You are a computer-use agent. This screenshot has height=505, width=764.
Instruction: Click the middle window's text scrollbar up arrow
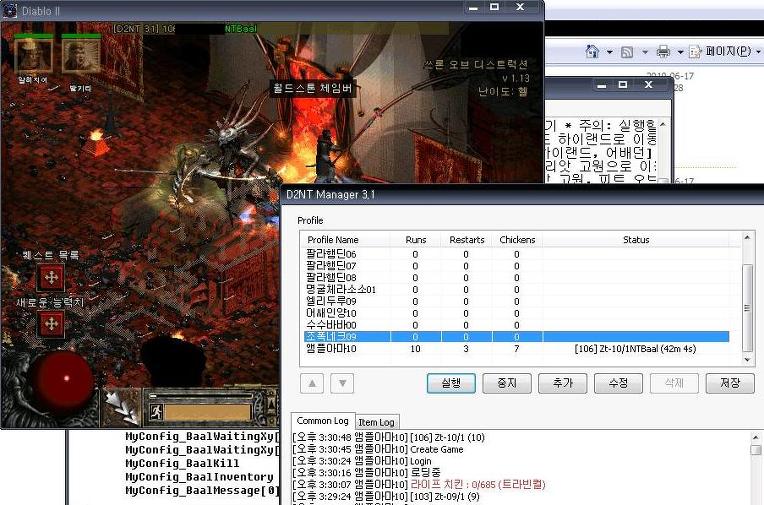pos(663,124)
